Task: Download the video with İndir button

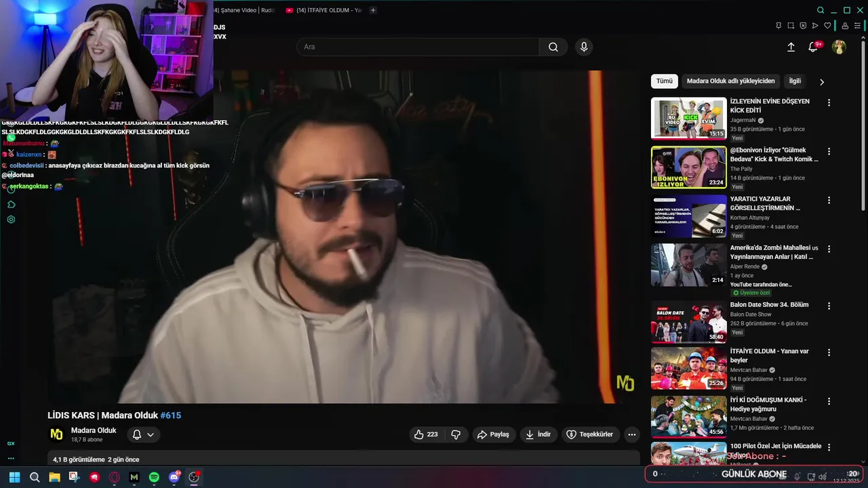Action: tap(538, 434)
